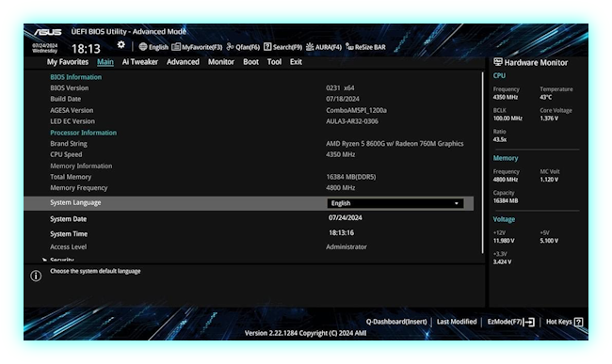This screenshot has width=612, height=364.
Task: Select the System Time value 18:13:16
Action: (341, 233)
